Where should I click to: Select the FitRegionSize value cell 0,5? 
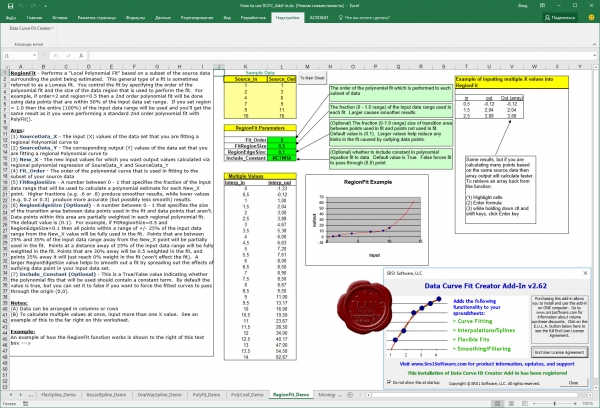(282, 146)
